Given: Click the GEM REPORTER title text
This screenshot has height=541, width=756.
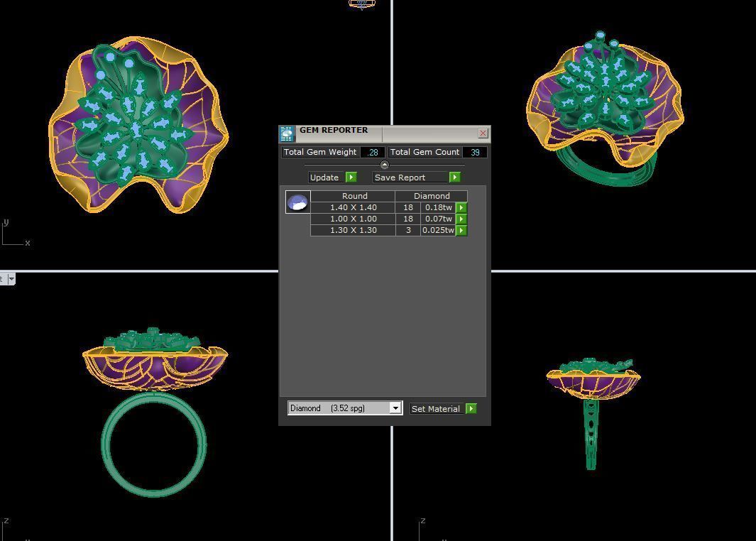Looking at the screenshot, I should point(334,130).
